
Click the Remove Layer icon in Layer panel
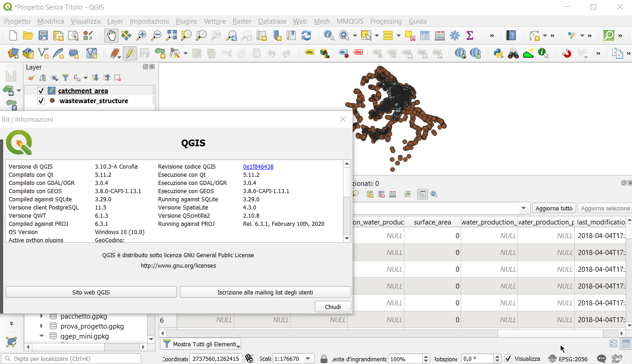[x=117, y=78]
